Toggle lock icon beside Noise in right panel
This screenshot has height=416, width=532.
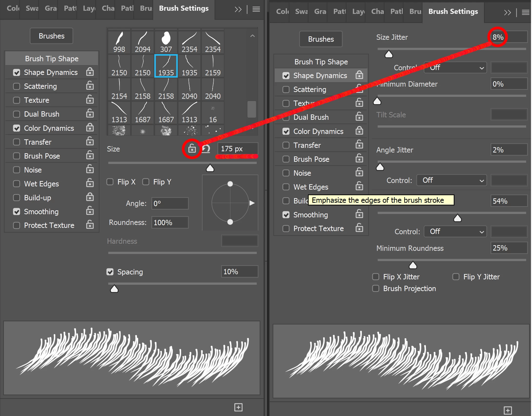tap(359, 172)
